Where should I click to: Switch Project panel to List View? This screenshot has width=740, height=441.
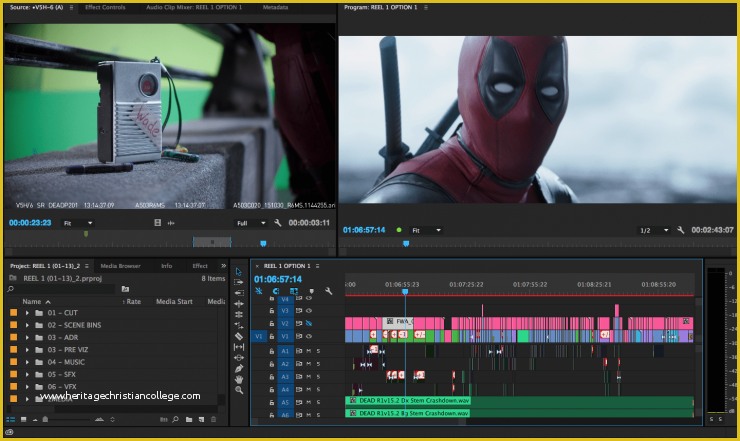point(10,419)
